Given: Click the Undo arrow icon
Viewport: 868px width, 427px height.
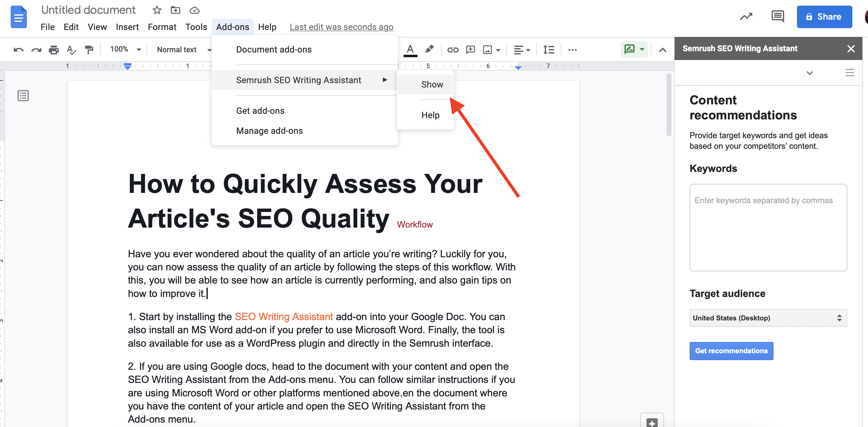Looking at the screenshot, I should [x=18, y=50].
